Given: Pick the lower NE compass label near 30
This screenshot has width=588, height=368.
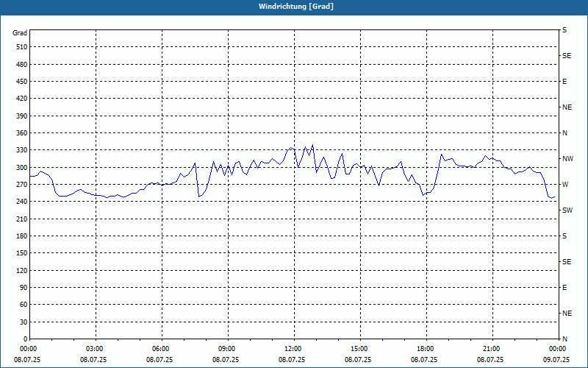Looking at the screenshot, I should click(x=567, y=314).
